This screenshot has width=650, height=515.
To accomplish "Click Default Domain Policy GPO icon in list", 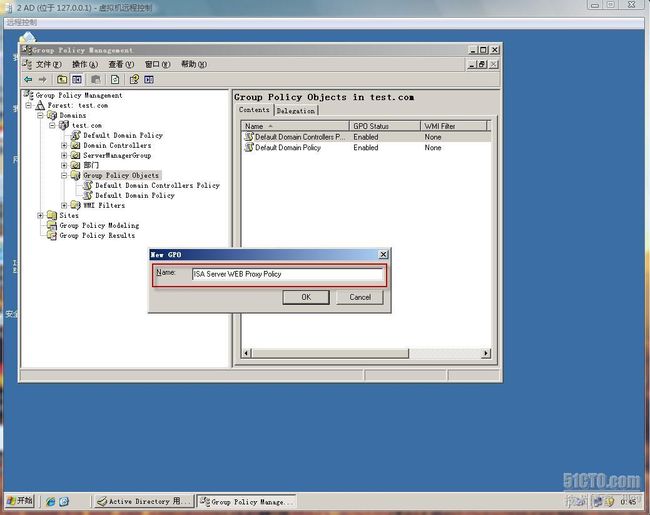I will (249, 147).
